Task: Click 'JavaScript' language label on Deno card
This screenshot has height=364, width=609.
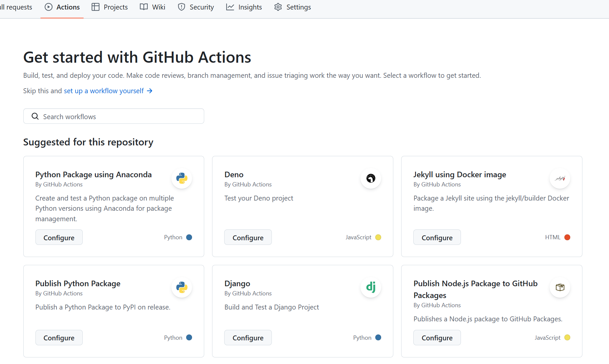Action: coord(359,237)
